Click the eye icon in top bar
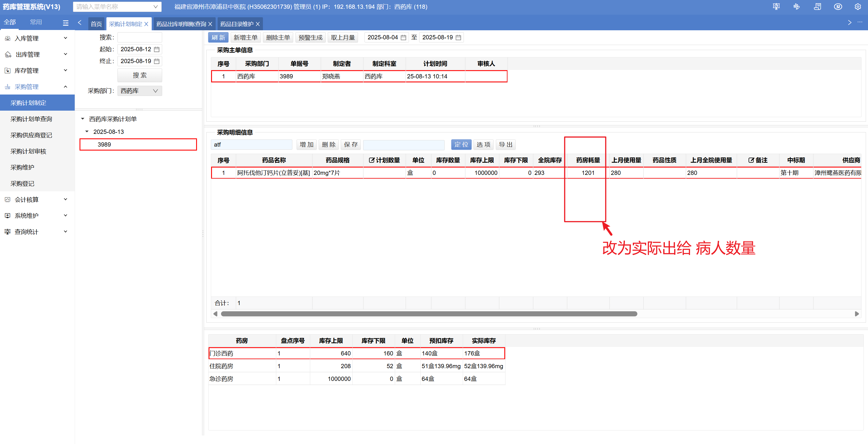 pyautogui.click(x=838, y=7)
